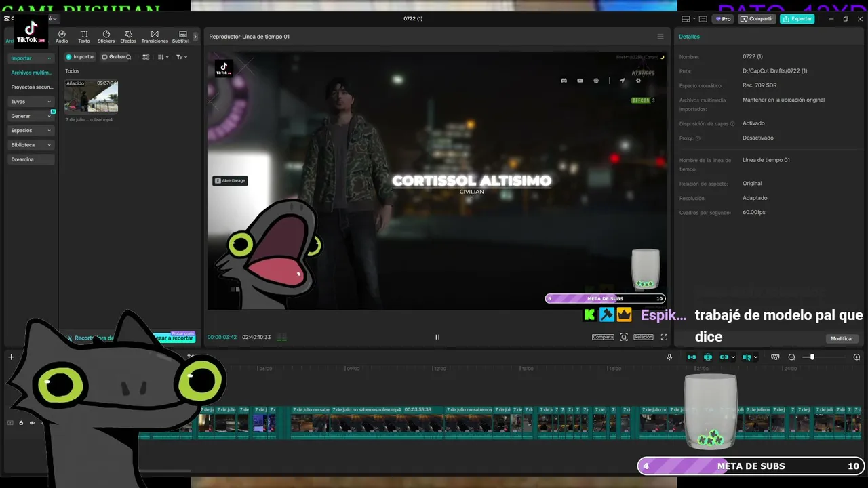Open Dreamina in the sidebar
Viewport: 868px width, 488px height.
[31, 159]
